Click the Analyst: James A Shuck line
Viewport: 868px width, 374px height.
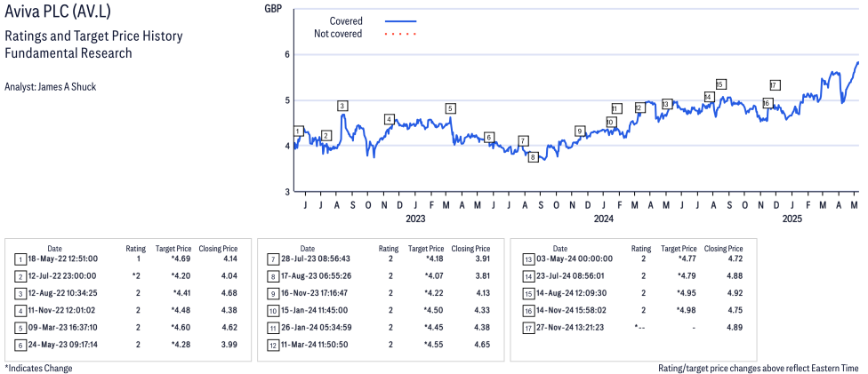click(50, 87)
